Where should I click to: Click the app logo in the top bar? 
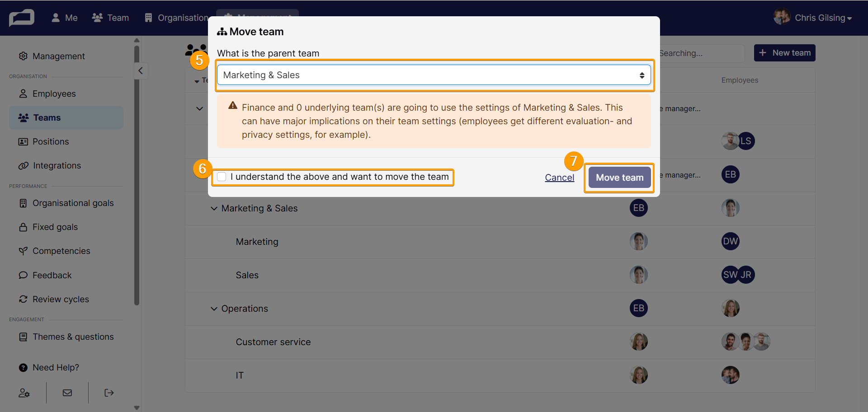[22, 18]
